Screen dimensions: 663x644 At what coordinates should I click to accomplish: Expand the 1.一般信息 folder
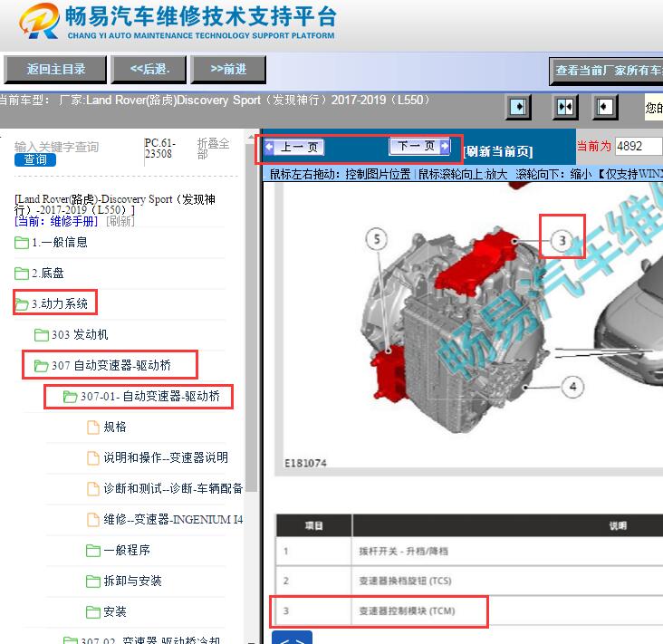click(60, 243)
